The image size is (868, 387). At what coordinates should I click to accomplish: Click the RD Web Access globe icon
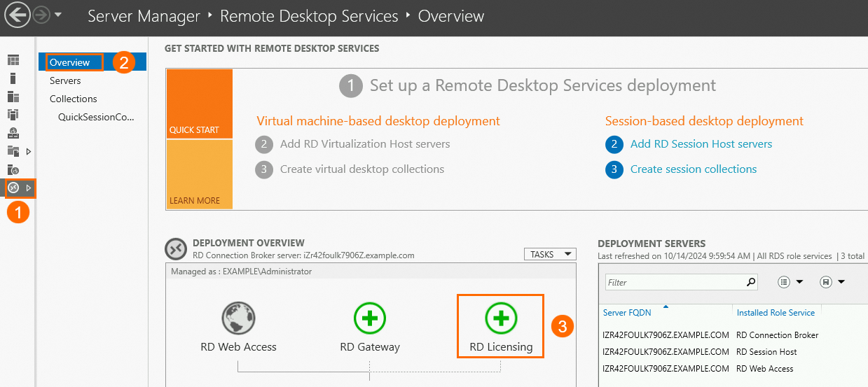[238, 318]
